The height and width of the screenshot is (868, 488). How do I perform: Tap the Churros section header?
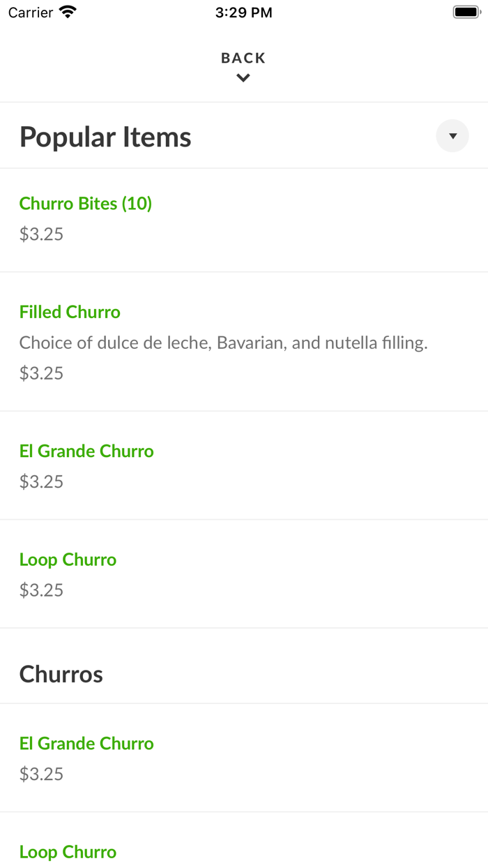pyautogui.click(x=61, y=674)
